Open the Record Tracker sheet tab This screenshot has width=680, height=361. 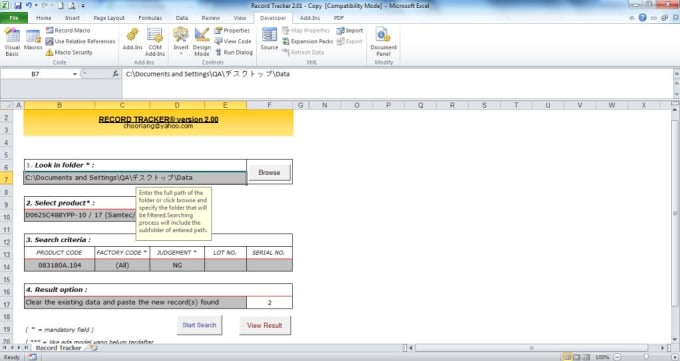point(58,348)
